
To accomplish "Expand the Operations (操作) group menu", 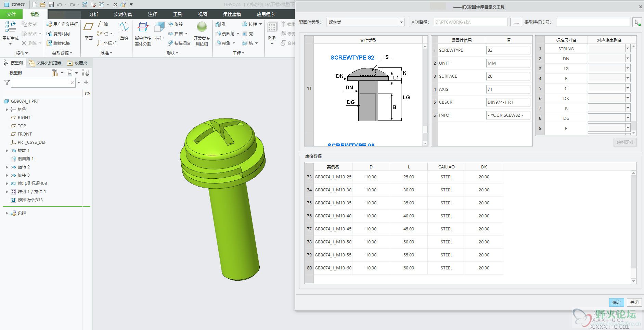I will point(22,53).
